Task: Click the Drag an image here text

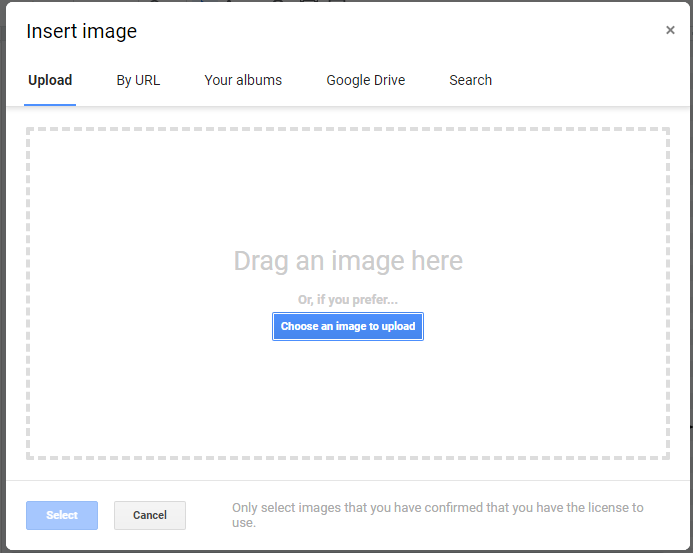Action: click(348, 261)
